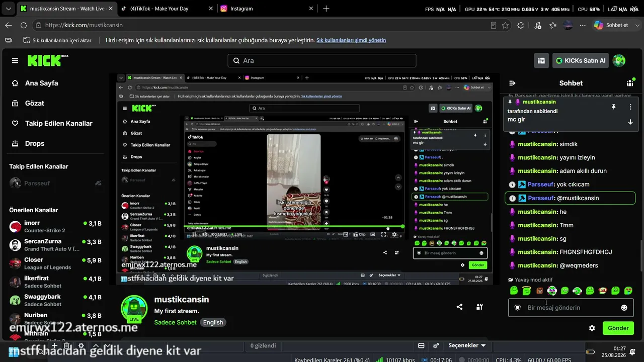Open Sık kullanılanları şimdi yönetin link

351,40
